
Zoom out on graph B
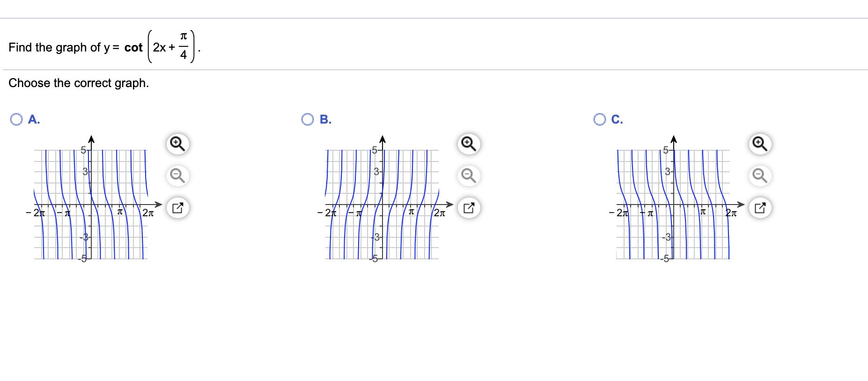coord(468,176)
